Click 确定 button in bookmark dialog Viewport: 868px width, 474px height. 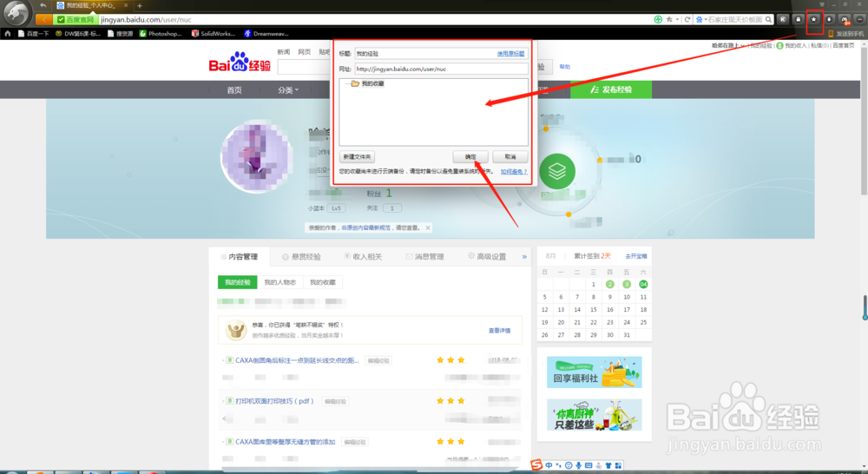tap(470, 157)
